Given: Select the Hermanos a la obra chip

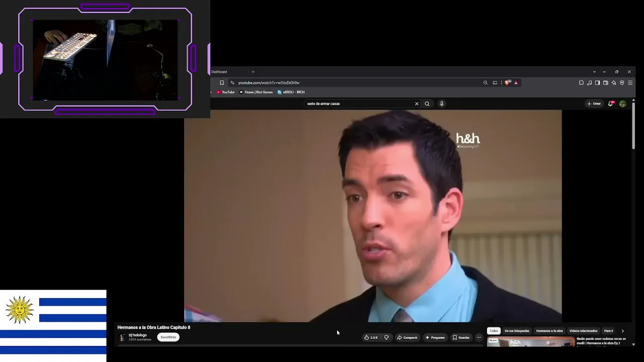Looking at the screenshot, I should pos(549,331).
